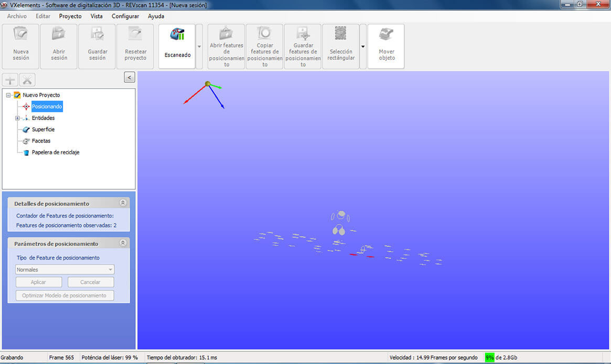Collapse the Nuevo Proyecto tree node

(8, 95)
